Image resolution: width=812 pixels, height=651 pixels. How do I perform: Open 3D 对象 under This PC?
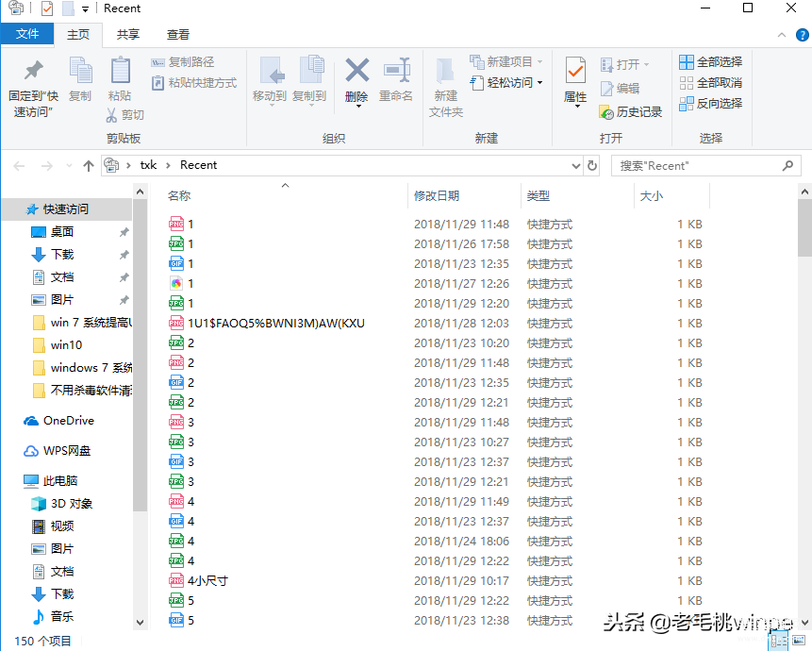tap(72, 504)
